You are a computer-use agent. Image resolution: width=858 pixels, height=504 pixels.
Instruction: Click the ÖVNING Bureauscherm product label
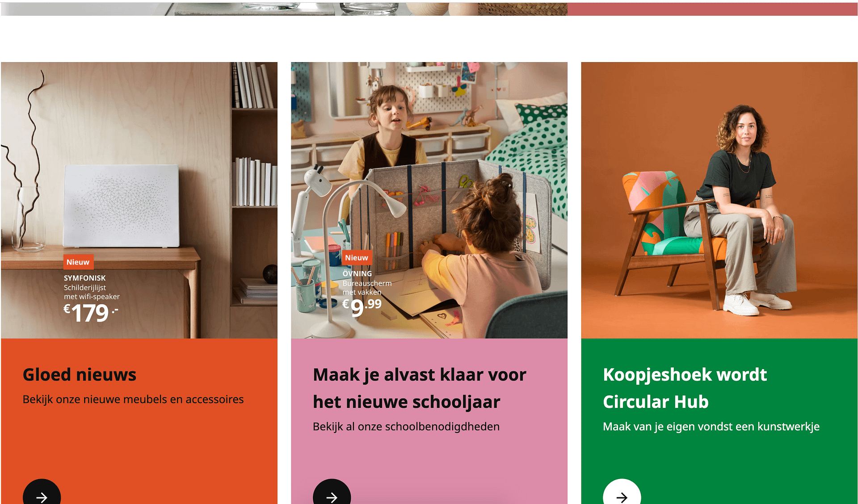[367, 282]
